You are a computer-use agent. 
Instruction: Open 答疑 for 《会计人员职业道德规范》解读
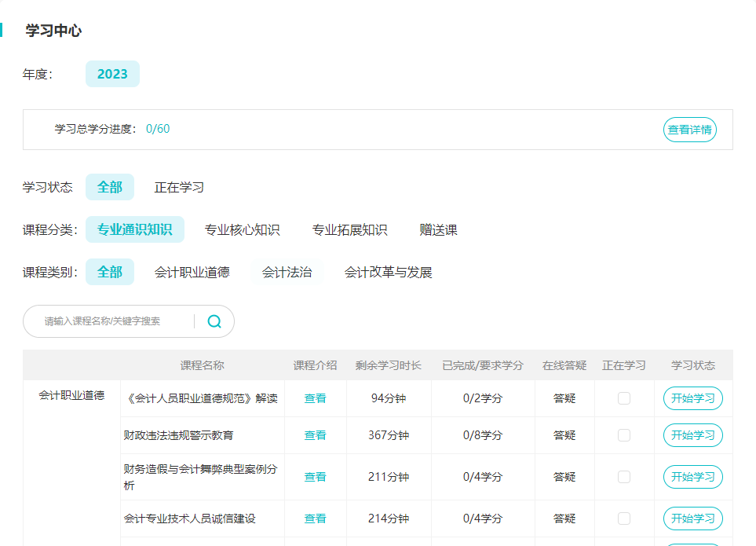point(564,398)
